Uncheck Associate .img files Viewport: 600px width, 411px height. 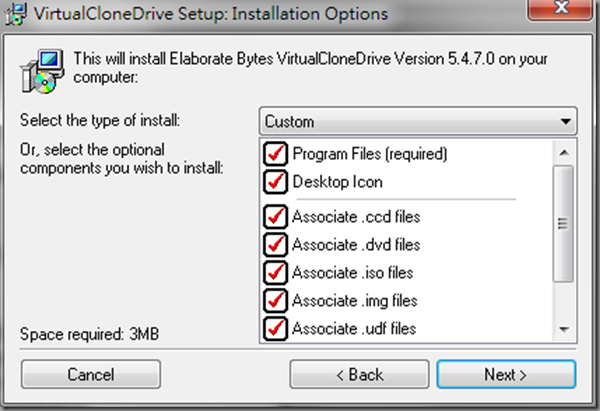click(x=275, y=300)
